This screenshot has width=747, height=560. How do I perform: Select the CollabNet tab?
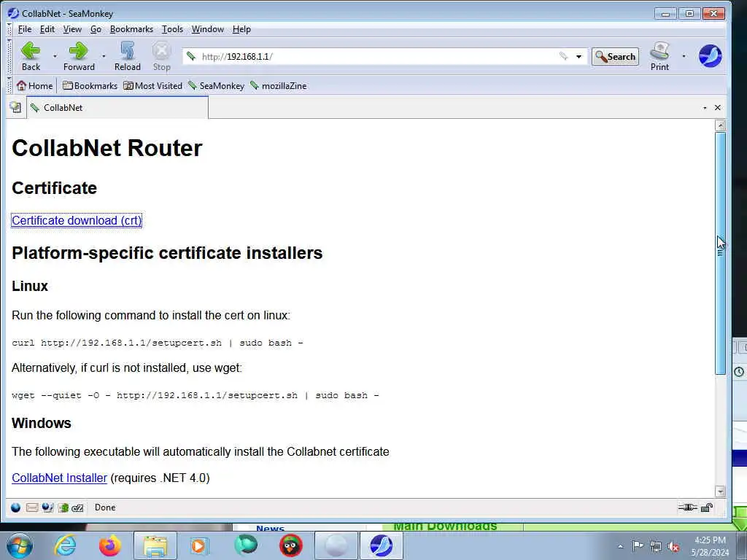[117, 108]
